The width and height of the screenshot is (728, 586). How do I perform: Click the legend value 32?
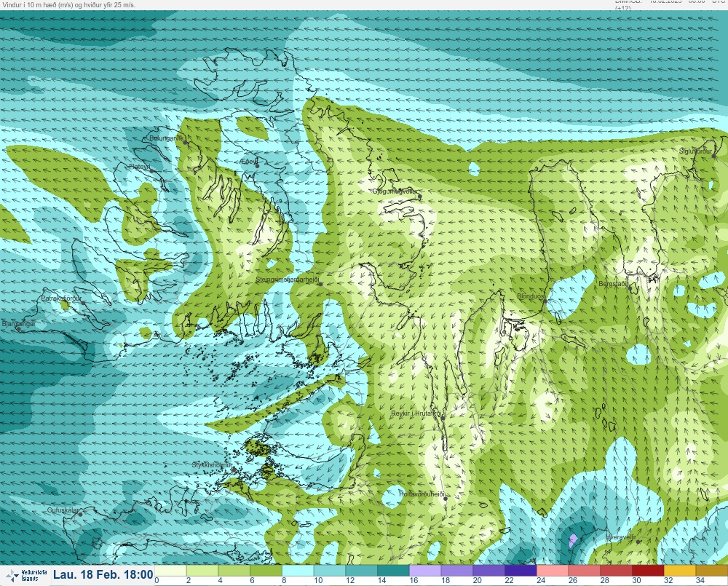pyautogui.click(x=668, y=580)
